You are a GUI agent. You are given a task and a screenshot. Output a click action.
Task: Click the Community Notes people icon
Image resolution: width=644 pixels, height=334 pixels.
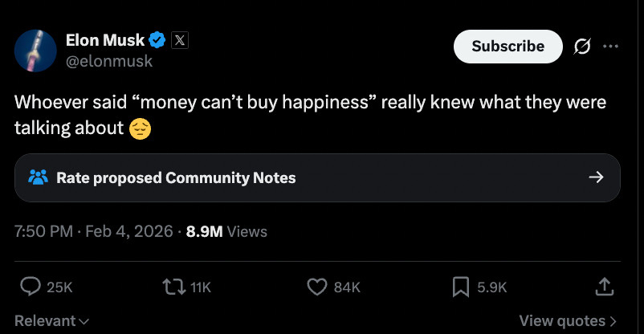click(39, 177)
